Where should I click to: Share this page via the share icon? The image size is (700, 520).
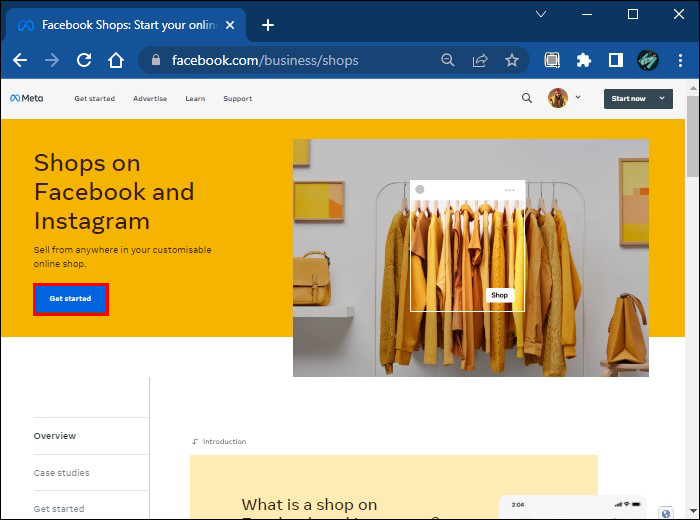[480, 60]
